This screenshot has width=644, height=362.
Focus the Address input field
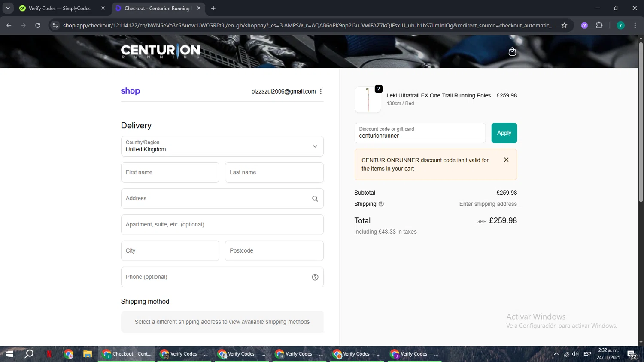pos(222,199)
